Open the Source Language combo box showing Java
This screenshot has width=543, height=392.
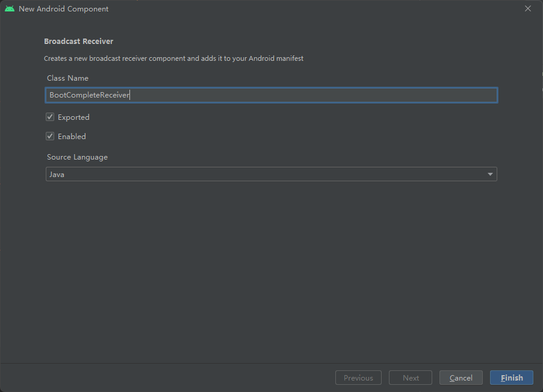tap(271, 174)
